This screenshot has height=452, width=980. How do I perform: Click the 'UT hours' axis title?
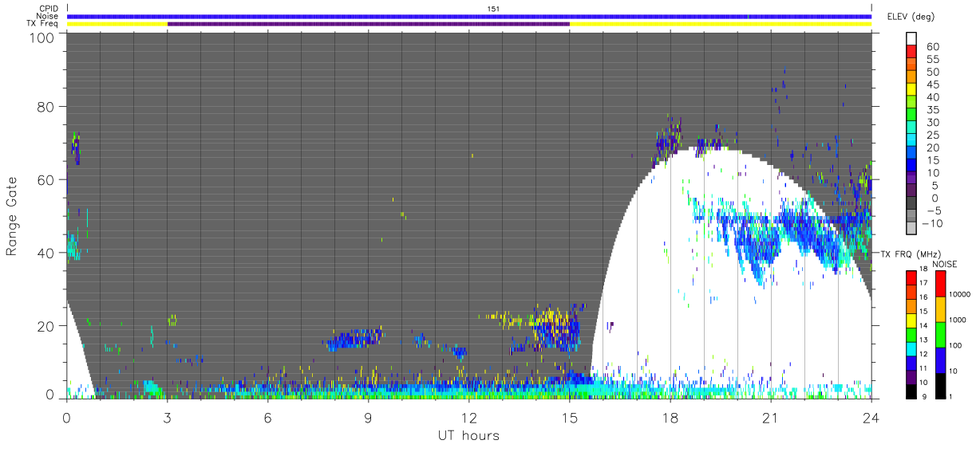[x=468, y=435]
